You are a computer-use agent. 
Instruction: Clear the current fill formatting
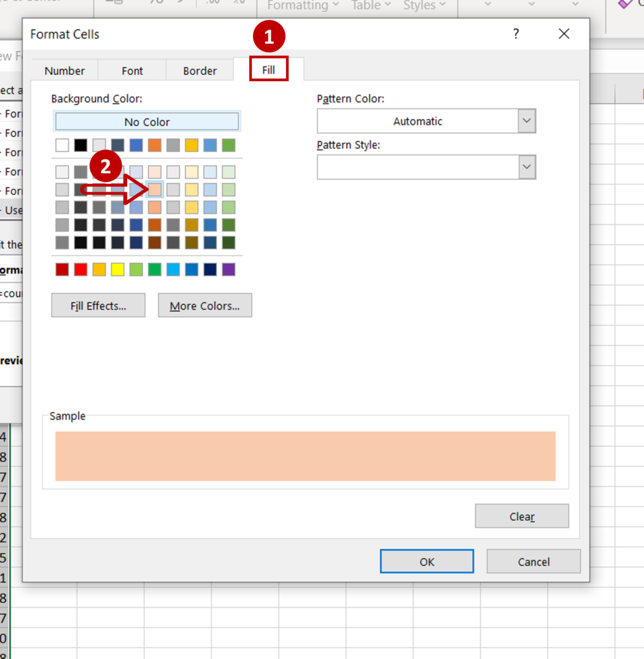tap(522, 515)
